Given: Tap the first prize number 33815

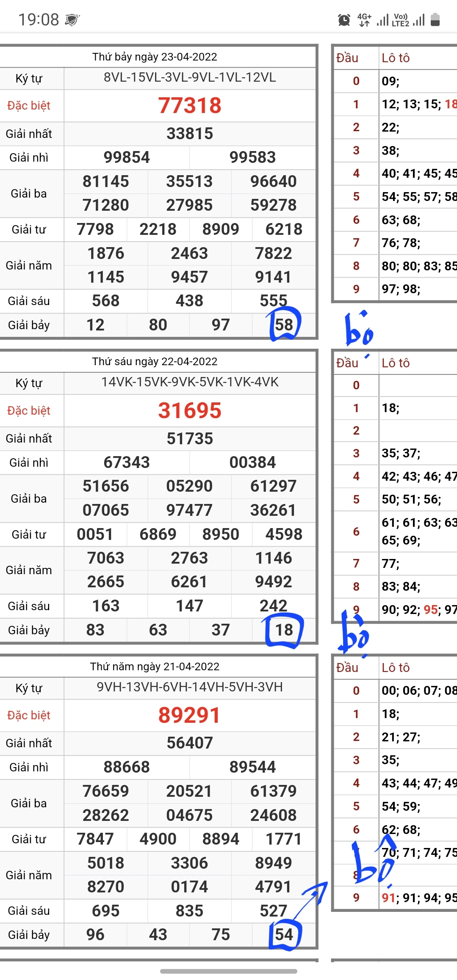Looking at the screenshot, I should tap(190, 134).
